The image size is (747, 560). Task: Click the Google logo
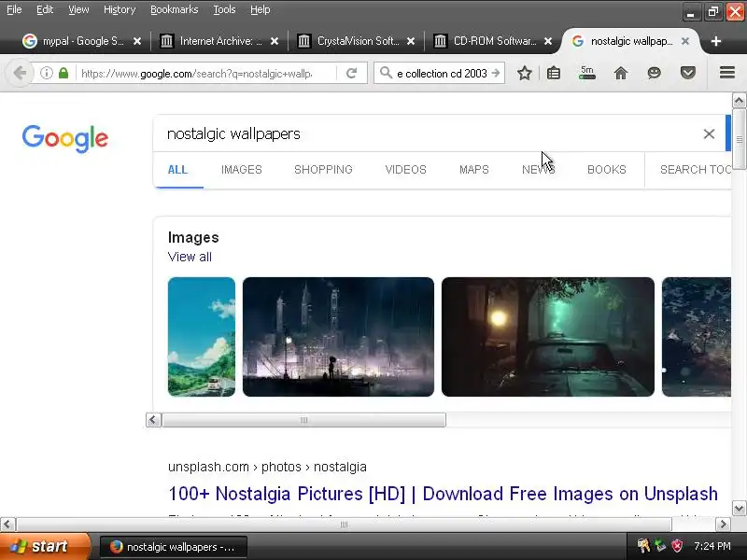[65, 138]
